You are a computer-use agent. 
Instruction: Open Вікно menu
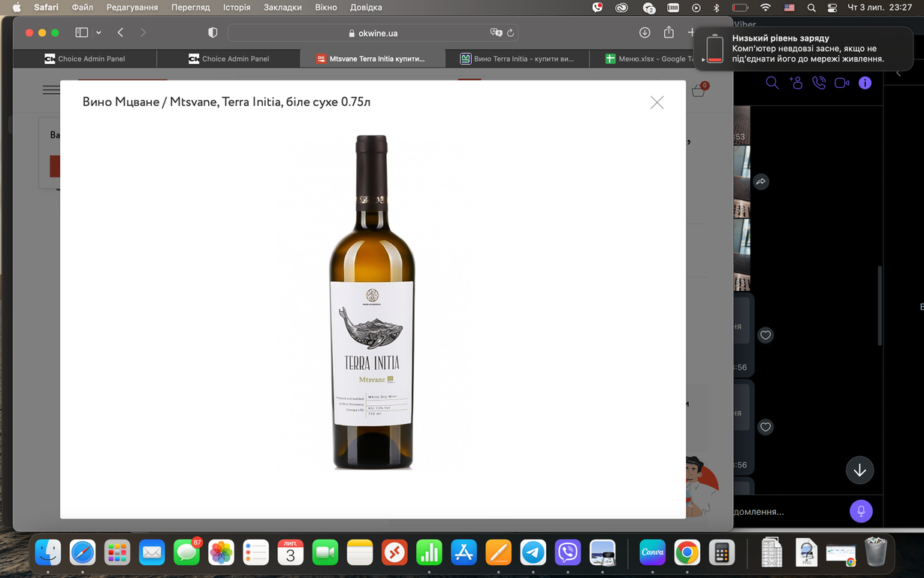(326, 8)
